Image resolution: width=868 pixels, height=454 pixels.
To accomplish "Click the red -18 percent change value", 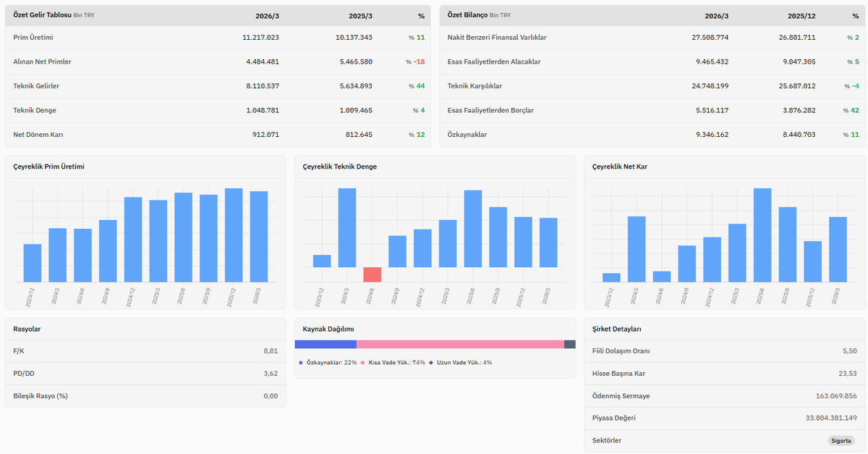I will [419, 62].
